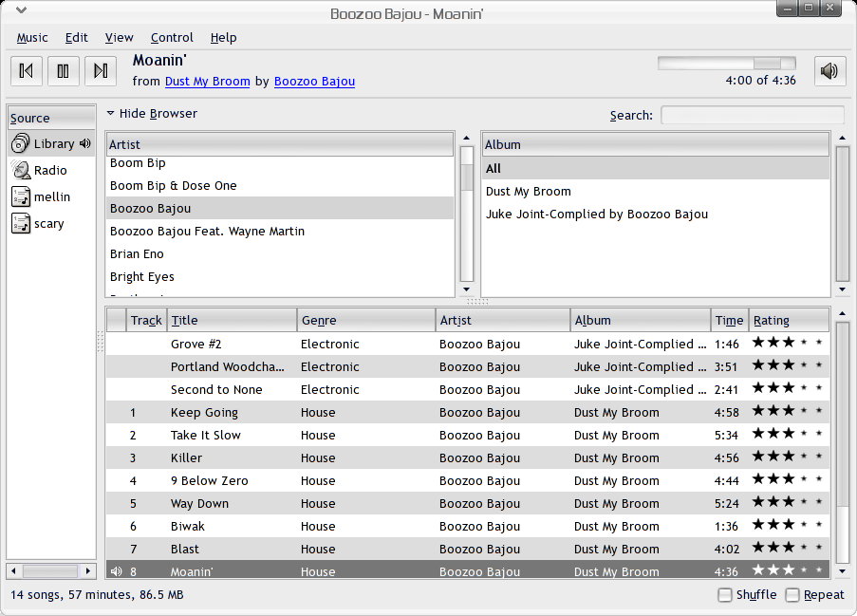Set rating for Grove #2
Screen dimensions: 857x616
[787, 344]
